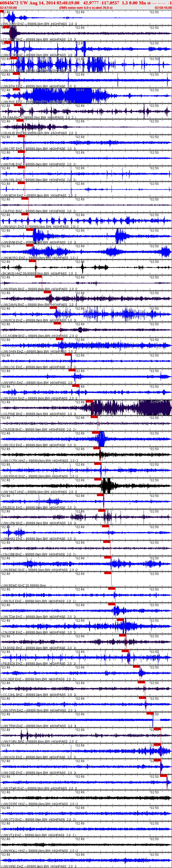The width and height of the screenshot is (172, 868).
Task: Select the UW.MORO.EHZ station label
Action: (40, 258)
